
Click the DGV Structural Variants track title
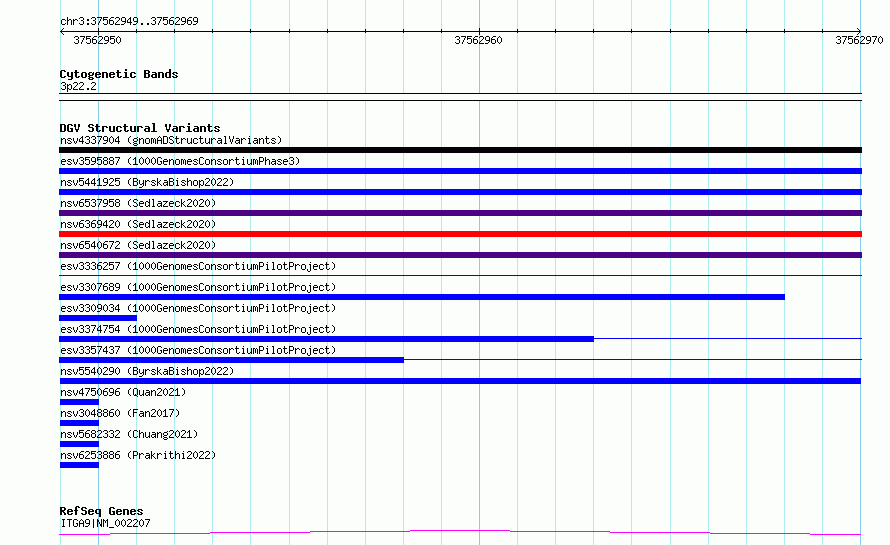(x=140, y=128)
